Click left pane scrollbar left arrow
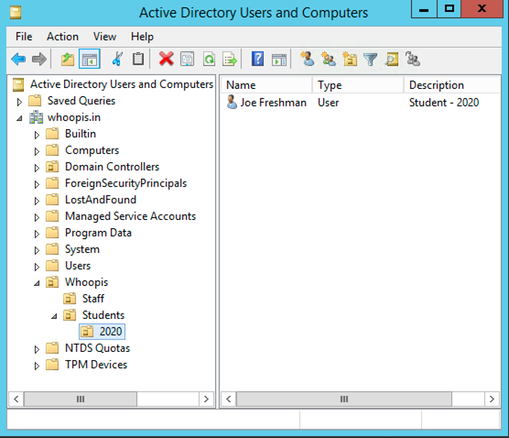Viewport: 509px width, 438px height. pos(16,399)
